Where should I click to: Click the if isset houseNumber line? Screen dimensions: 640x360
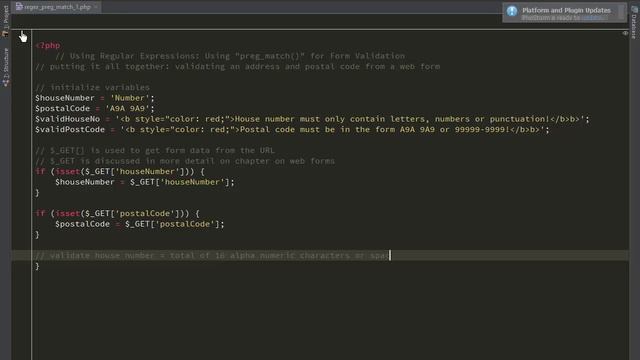120,172
